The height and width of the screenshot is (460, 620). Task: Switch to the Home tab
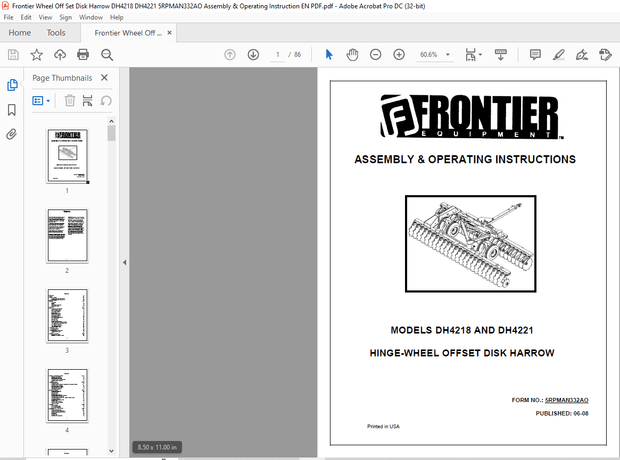coord(20,33)
